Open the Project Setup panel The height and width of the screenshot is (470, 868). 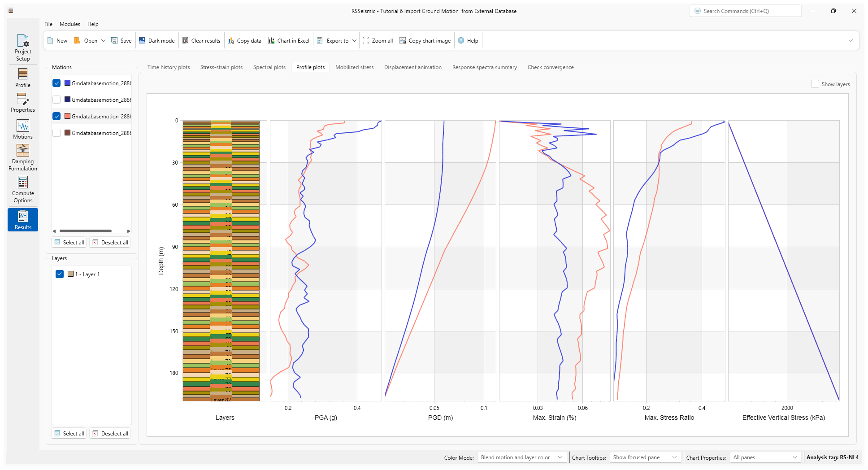pos(23,46)
